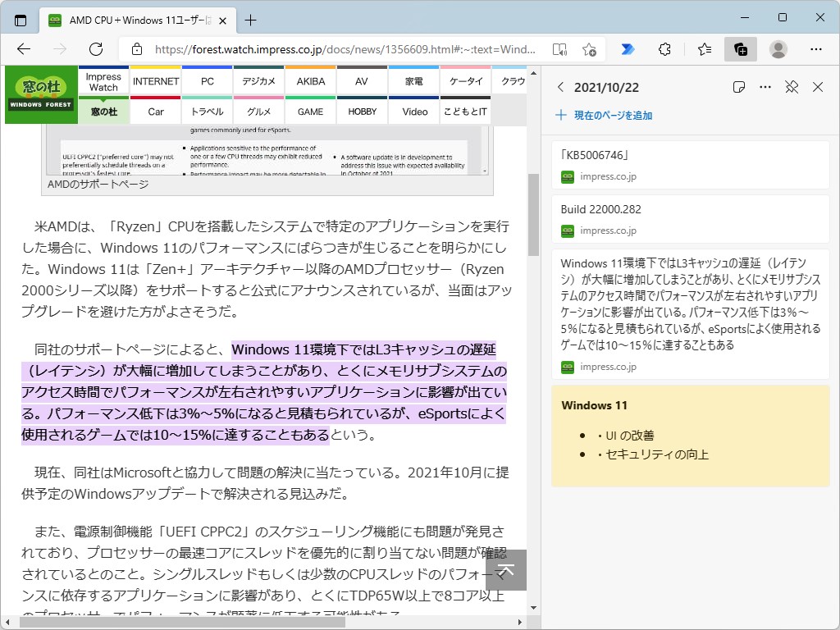Open the Collections more options ellipsis
This screenshot has height=630, width=840.
click(765, 87)
